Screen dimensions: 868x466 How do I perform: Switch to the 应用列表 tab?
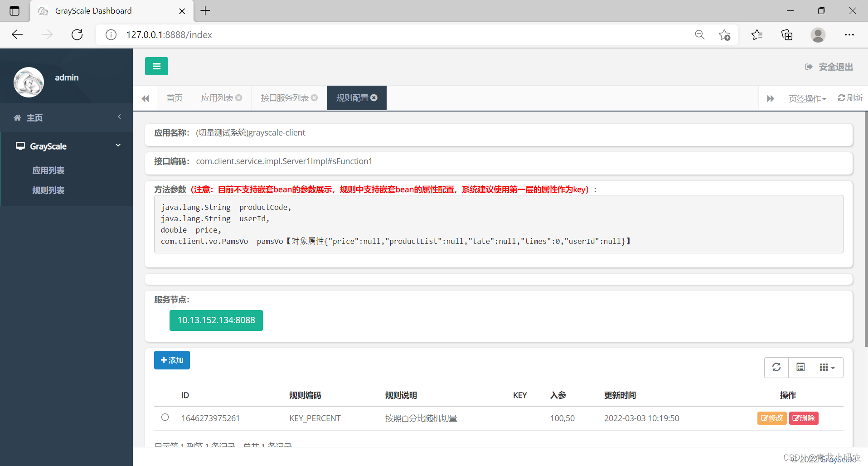(x=217, y=98)
